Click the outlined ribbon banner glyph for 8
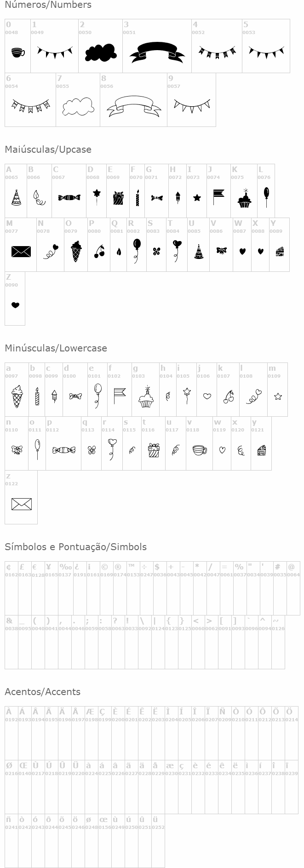Viewport: 304px width, 868px height. (x=134, y=106)
